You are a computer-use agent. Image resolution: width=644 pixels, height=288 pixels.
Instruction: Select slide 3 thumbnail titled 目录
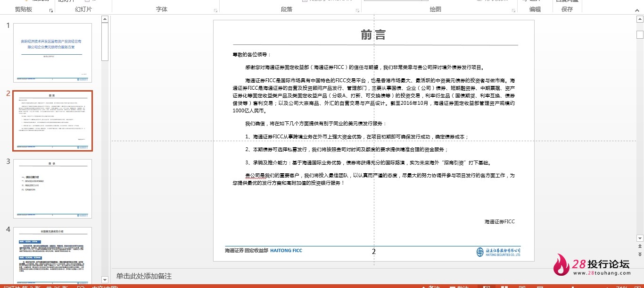tap(53, 189)
